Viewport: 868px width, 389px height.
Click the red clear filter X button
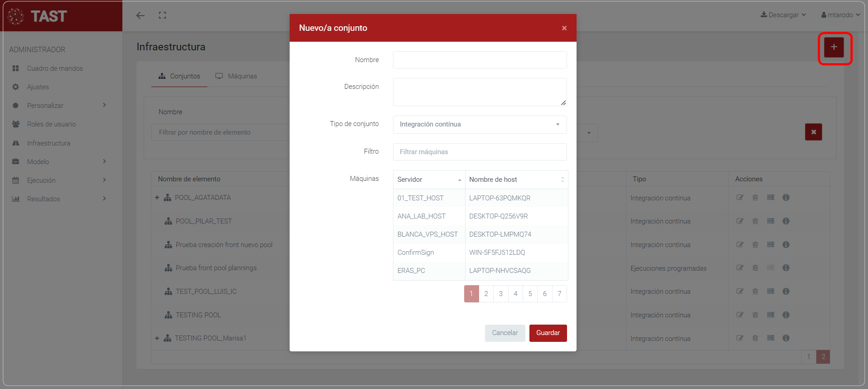[x=813, y=132]
